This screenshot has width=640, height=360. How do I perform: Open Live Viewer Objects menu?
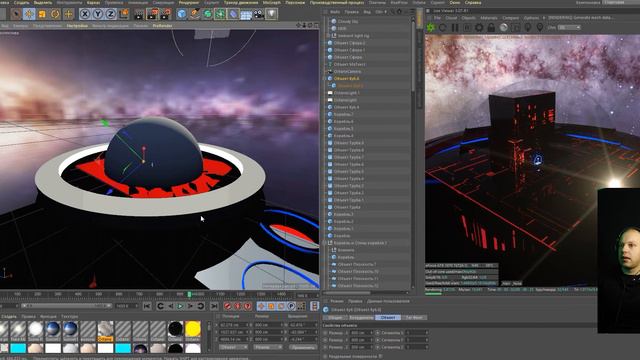point(469,18)
